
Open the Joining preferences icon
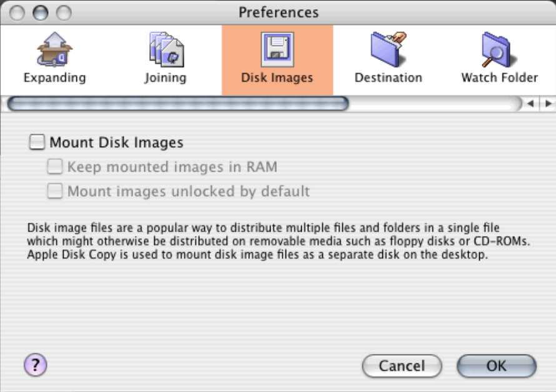click(x=166, y=50)
